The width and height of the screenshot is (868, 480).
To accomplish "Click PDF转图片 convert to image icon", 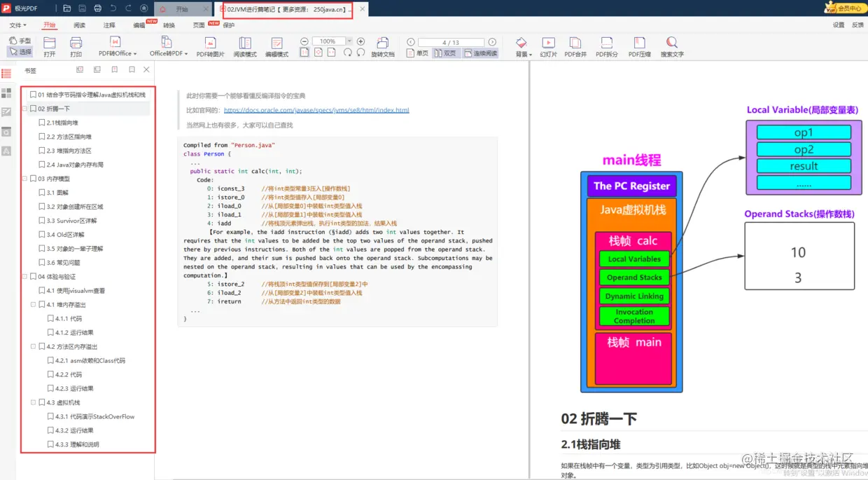I will (210, 47).
